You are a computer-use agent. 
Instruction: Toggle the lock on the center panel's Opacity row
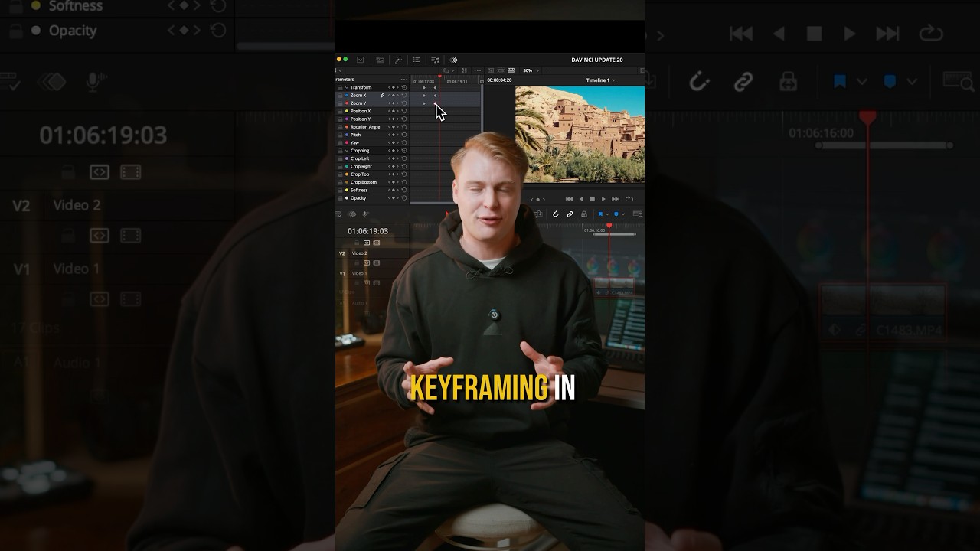click(x=340, y=198)
